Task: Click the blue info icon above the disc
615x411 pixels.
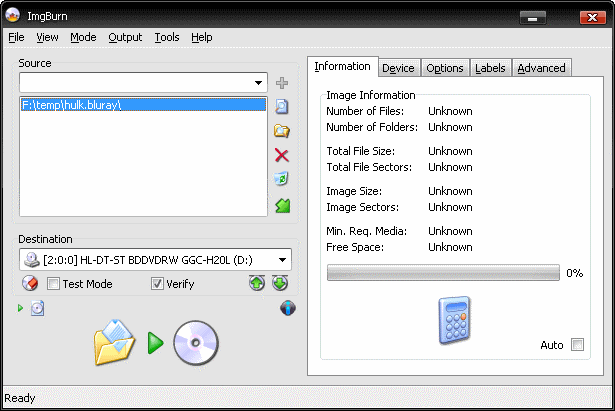Action: [x=288, y=308]
